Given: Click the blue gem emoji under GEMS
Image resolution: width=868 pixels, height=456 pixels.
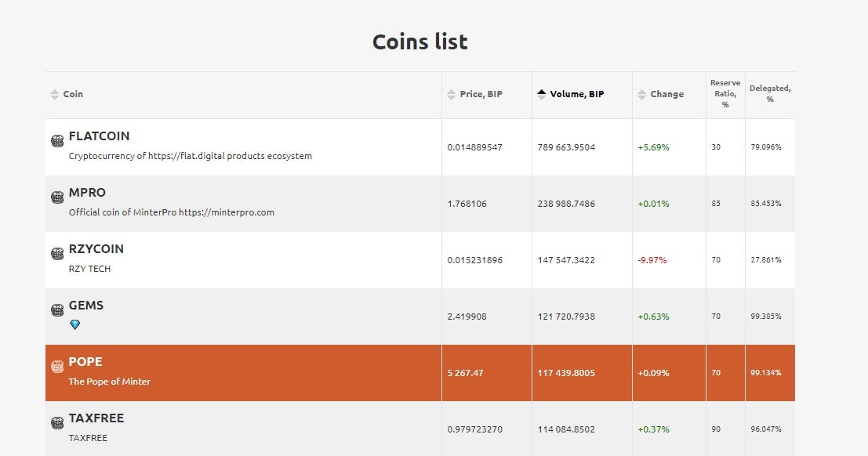Looking at the screenshot, I should coord(74,325).
